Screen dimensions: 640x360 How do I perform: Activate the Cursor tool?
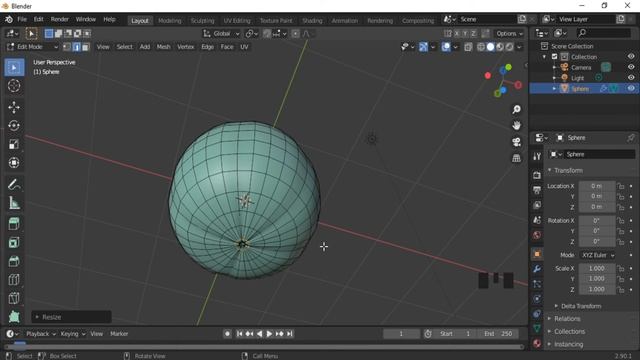tap(14, 86)
